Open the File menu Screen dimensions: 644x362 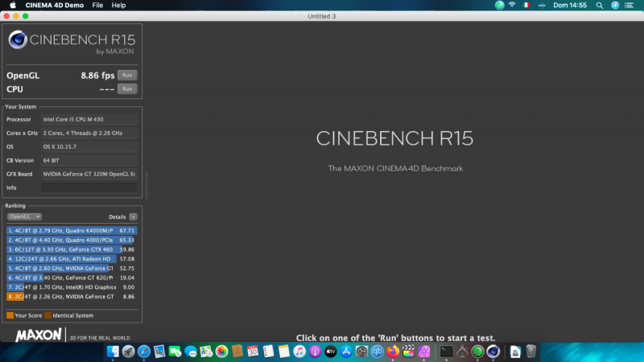point(97,5)
